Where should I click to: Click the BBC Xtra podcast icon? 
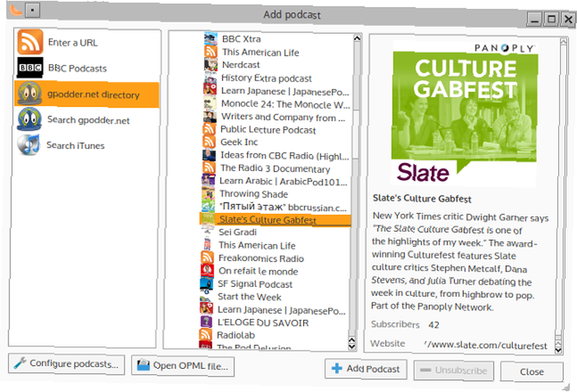pyautogui.click(x=211, y=39)
